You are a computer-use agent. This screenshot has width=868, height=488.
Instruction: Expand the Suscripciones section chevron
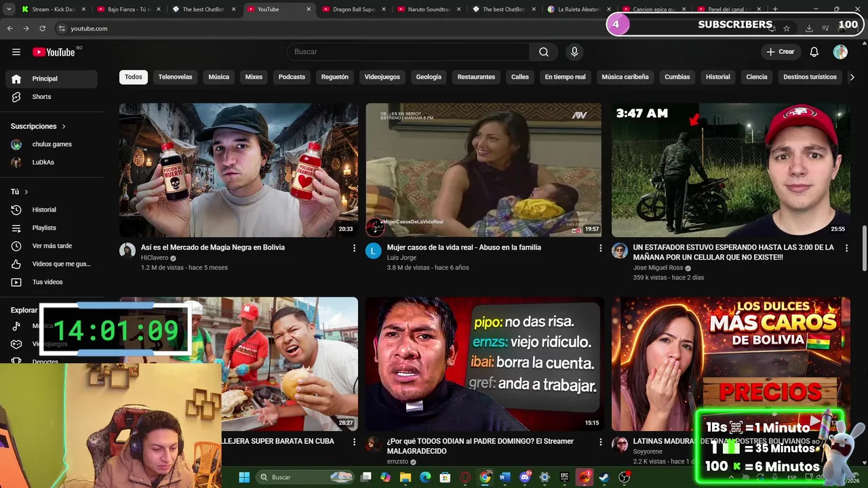pos(64,127)
